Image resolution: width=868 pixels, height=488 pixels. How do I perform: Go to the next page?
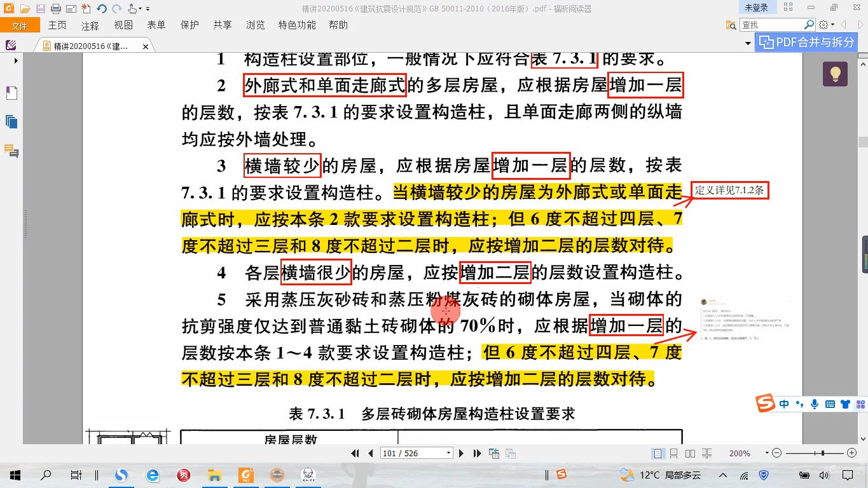coord(462,453)
